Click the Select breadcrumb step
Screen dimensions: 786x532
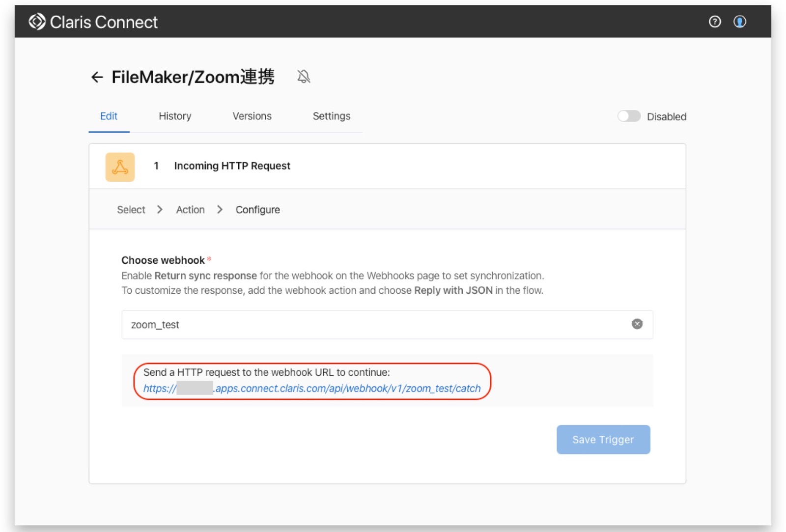click(x=131, y=209)
